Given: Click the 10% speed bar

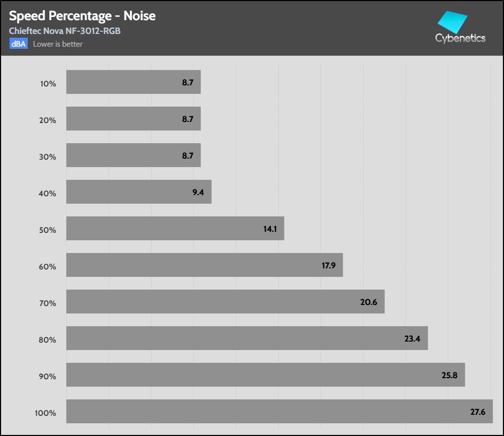Looking at the screenshot, I should [x=133, y=82].
